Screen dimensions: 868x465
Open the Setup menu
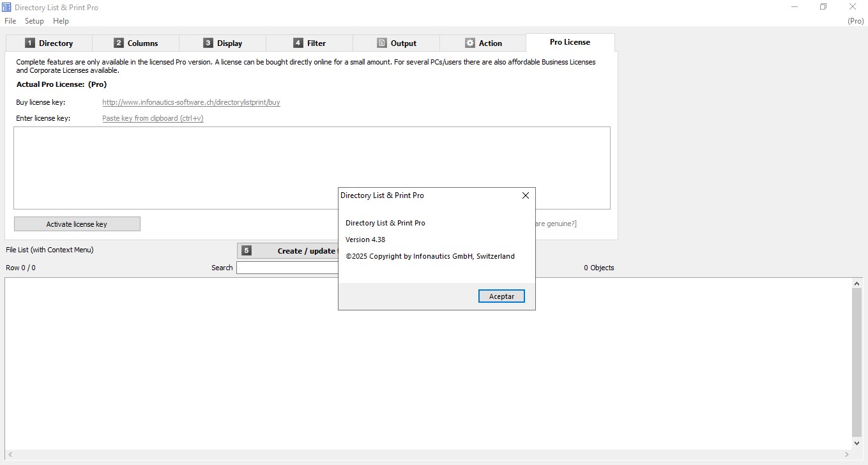coord(34,21)
